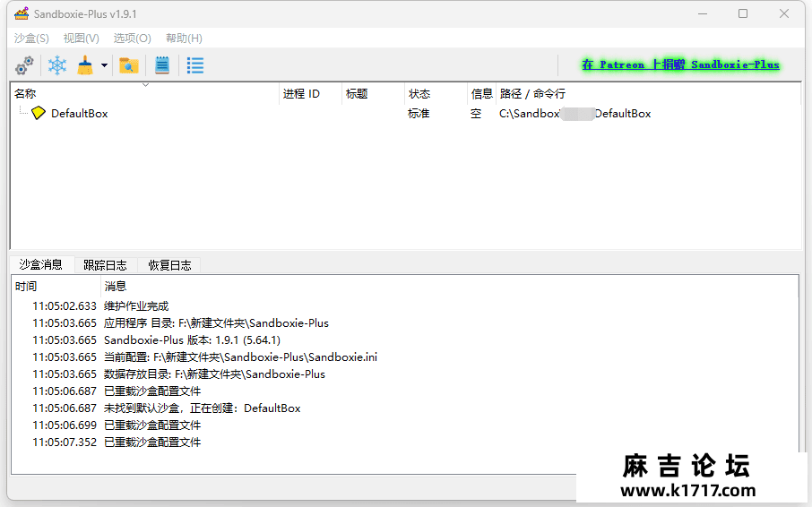Screen dimensions: 812x507
Task: Switch to the 跟踪日志 tab
Action: pos(105,265)
